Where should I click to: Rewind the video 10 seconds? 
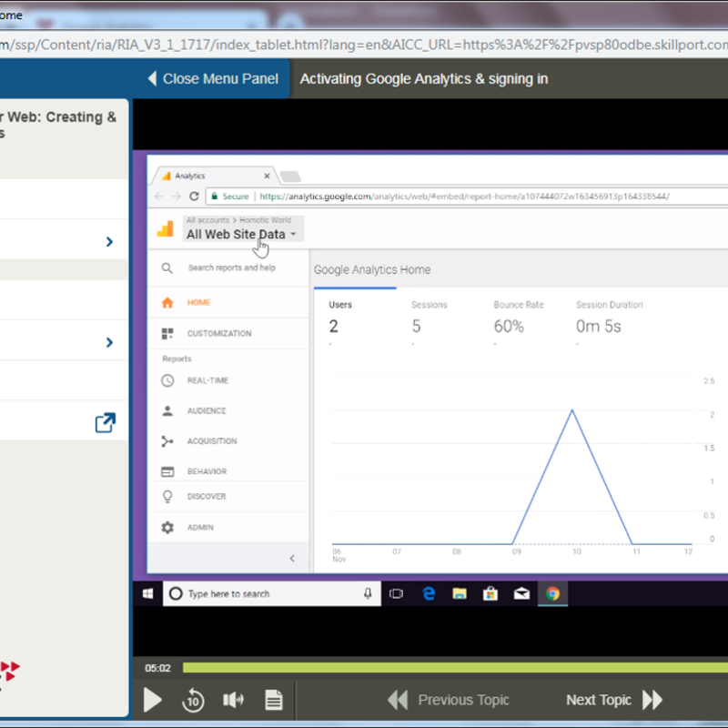pos(193,700)
